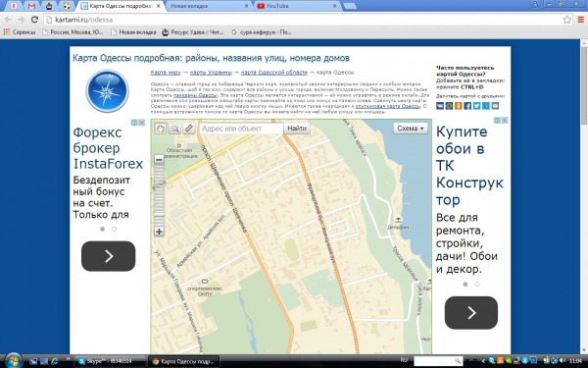Share the map via Facebook icon
This screenshot has height=368, width=588.
(467, 106)
